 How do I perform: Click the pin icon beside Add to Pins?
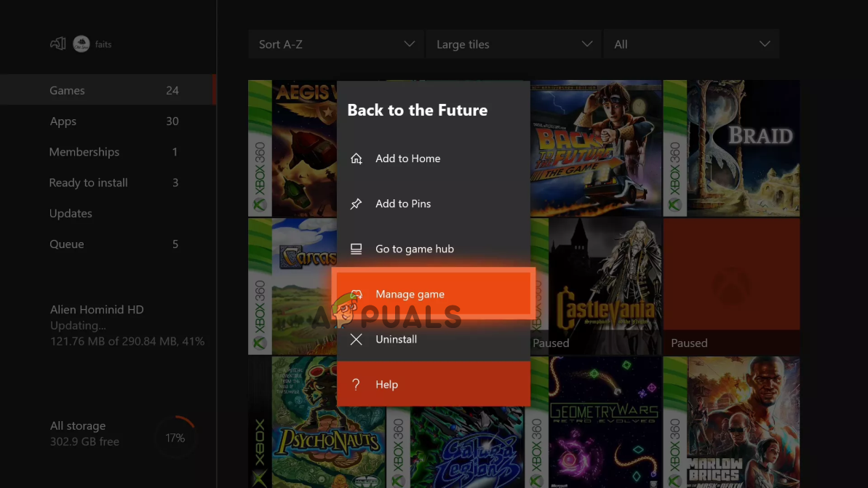[x=356, y=204]
